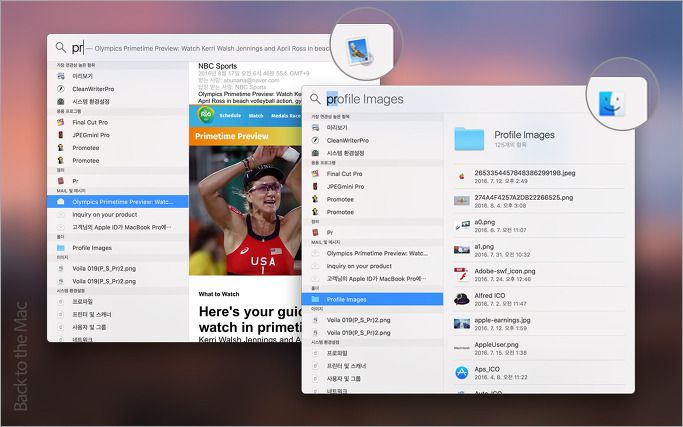
Task: Open 프린터 및 스캐너 in front Spotlight list
Action: (372, 366)
